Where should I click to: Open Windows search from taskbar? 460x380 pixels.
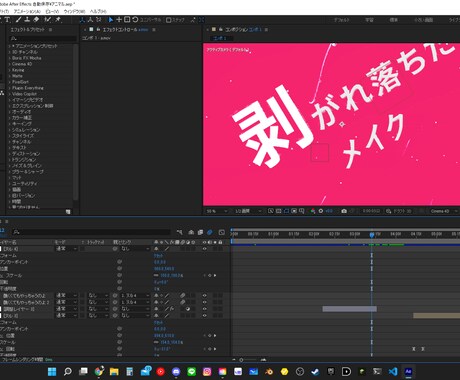coord(68,372)
